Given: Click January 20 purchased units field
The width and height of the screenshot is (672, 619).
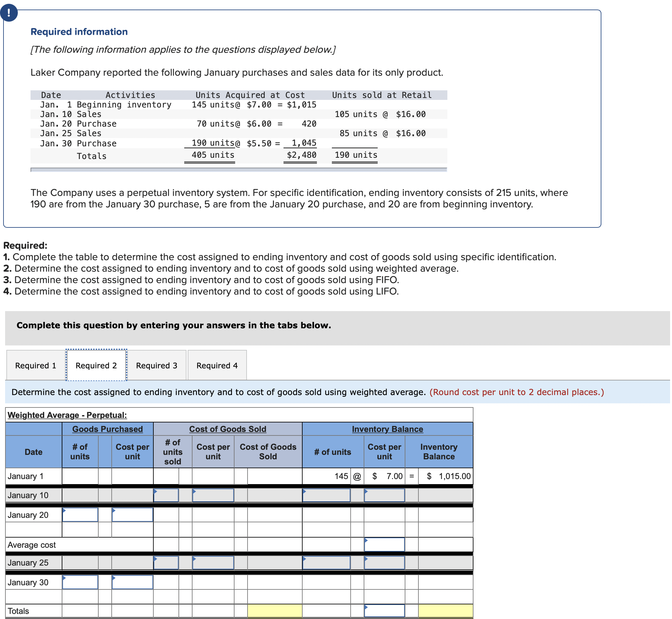Looking at the screenshot, I should 80,515.
